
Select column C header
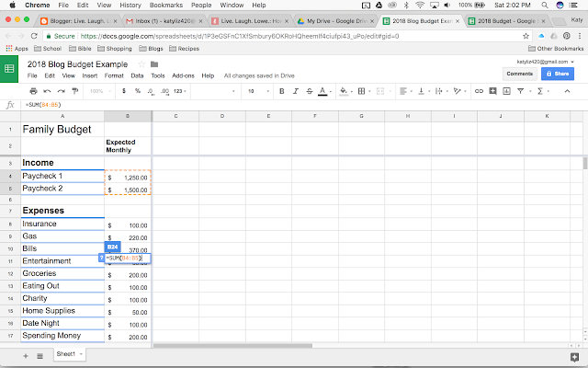175,116
